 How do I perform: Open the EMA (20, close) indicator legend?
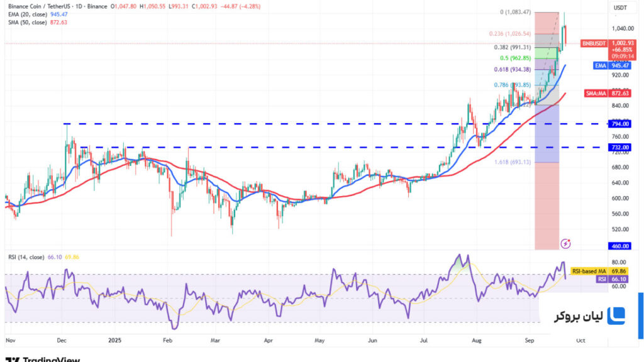pos(28,14)
